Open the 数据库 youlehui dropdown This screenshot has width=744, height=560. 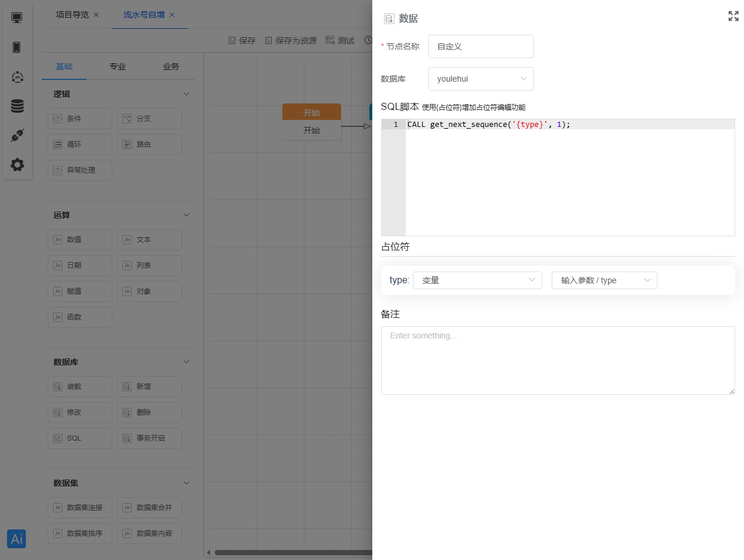[x=481, y=79]
